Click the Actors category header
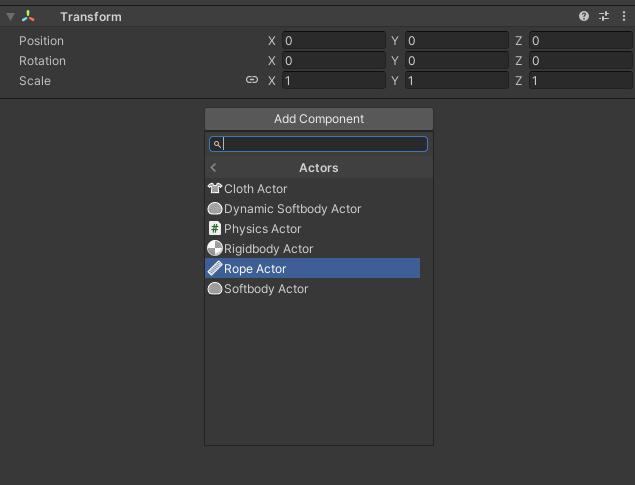This screenshot has height=485, width=635. [x=318, y=168]
